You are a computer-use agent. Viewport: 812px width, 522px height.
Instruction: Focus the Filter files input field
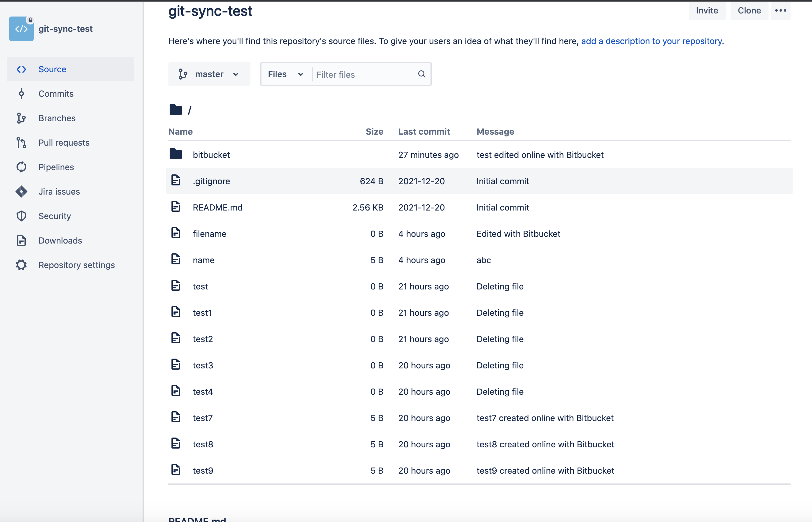(365, 74)
